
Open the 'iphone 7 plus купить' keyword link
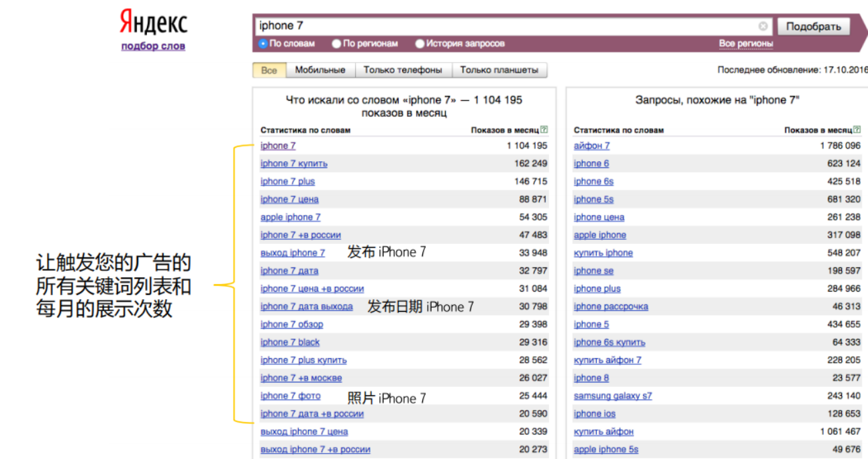303,360
